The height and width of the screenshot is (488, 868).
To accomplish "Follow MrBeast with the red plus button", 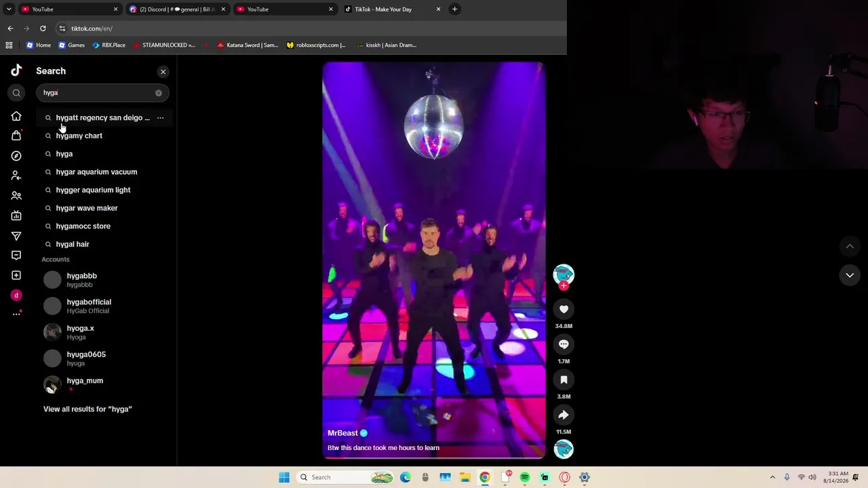I will 564,285.
